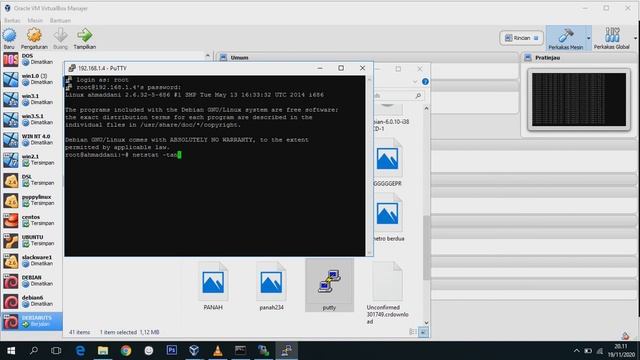This screenshot has width=640, height=360.
Task: Expand the Explorer ribbon chevron
Action: tap(415, 82)
